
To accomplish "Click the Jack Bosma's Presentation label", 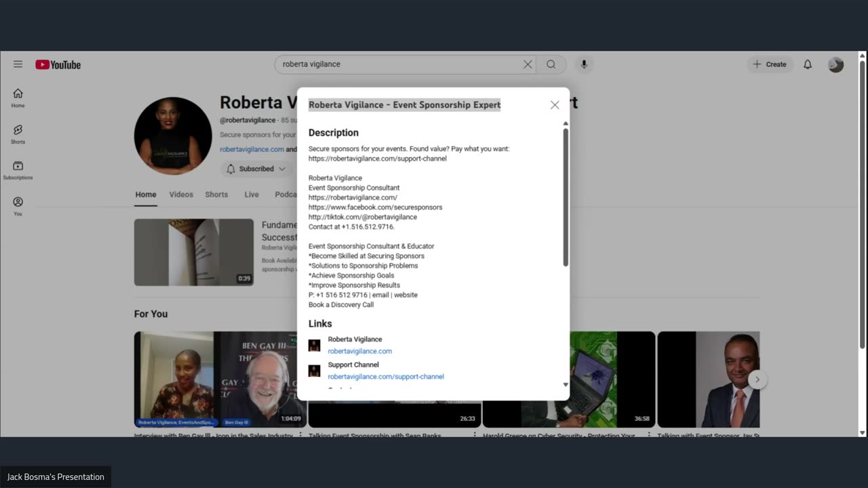I will tap(56, 477).
